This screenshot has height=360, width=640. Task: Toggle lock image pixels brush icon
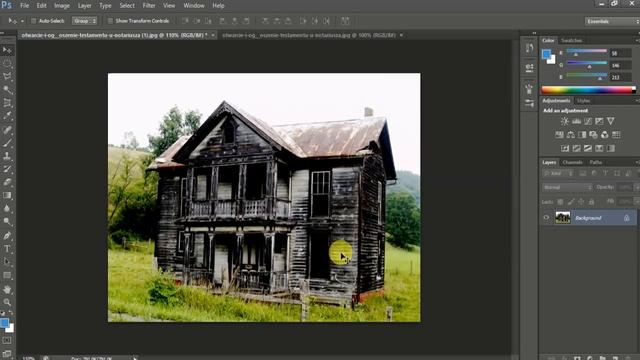(x=571, y=202)
